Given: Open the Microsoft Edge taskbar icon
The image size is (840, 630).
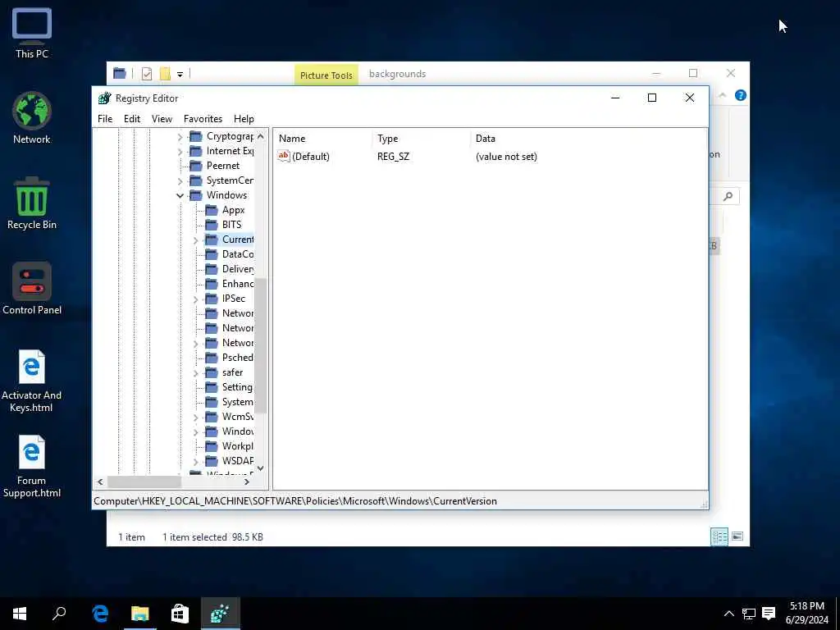Looking at the screenshot, I should [x=100, y=614].
